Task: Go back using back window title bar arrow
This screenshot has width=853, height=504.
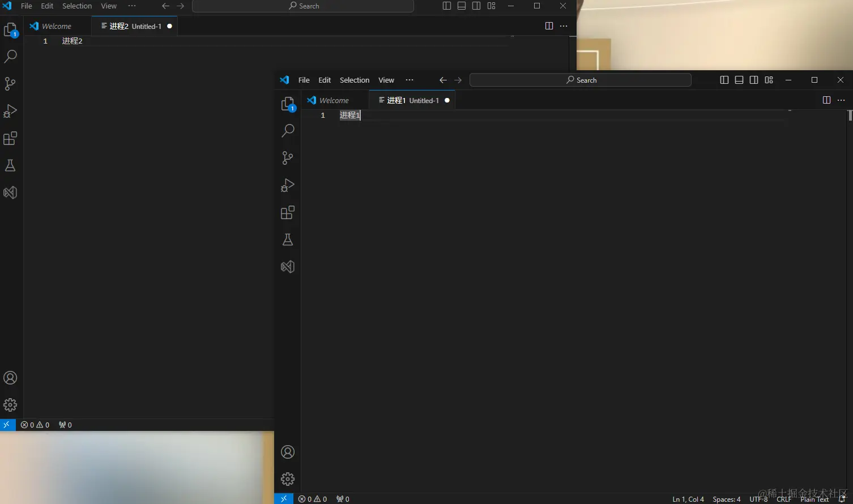Action: point(165,6)
